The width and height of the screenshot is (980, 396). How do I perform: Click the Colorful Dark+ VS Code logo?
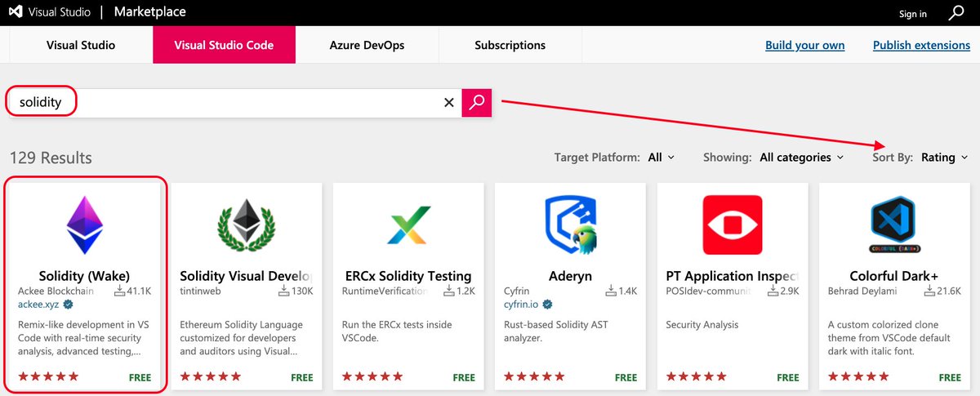tap(895, 225)
